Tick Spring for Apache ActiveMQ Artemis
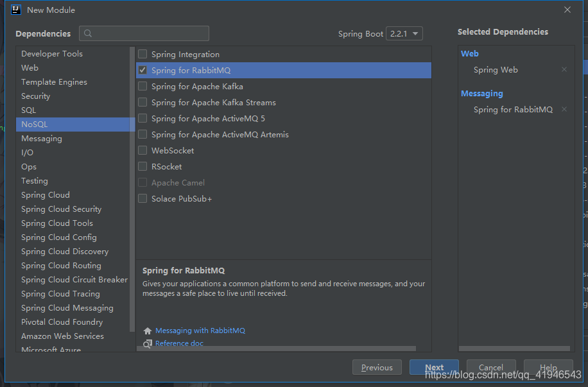Viewport: 588px width, 387px height. click(x=143, y=134)
